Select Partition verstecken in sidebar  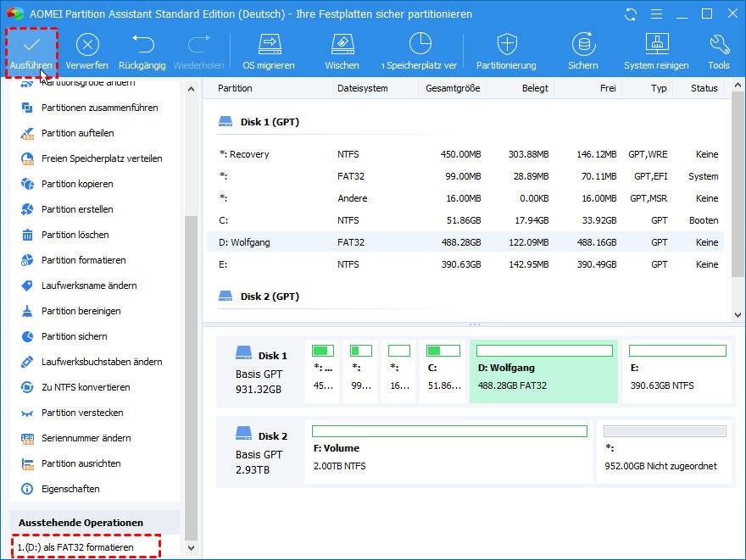(x=95, y=413)
